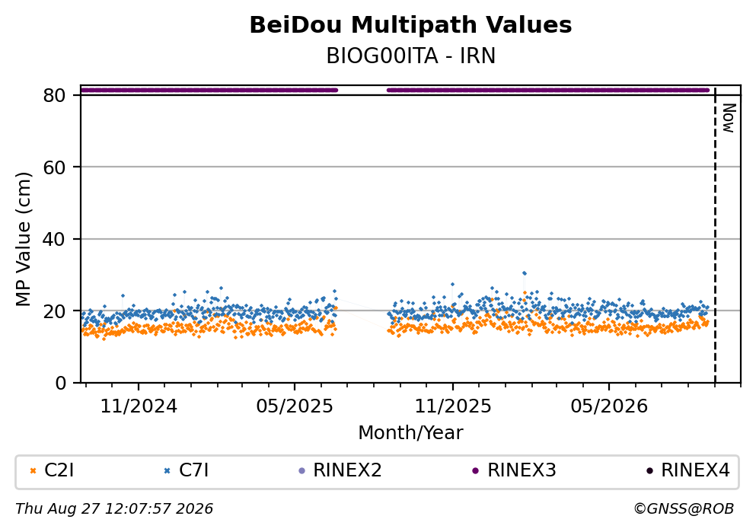Click the ©GNSS@ROB credit text

click(684, 509)
